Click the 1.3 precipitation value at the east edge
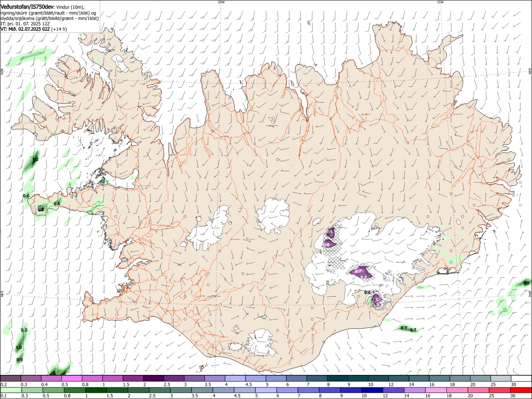 526,283
